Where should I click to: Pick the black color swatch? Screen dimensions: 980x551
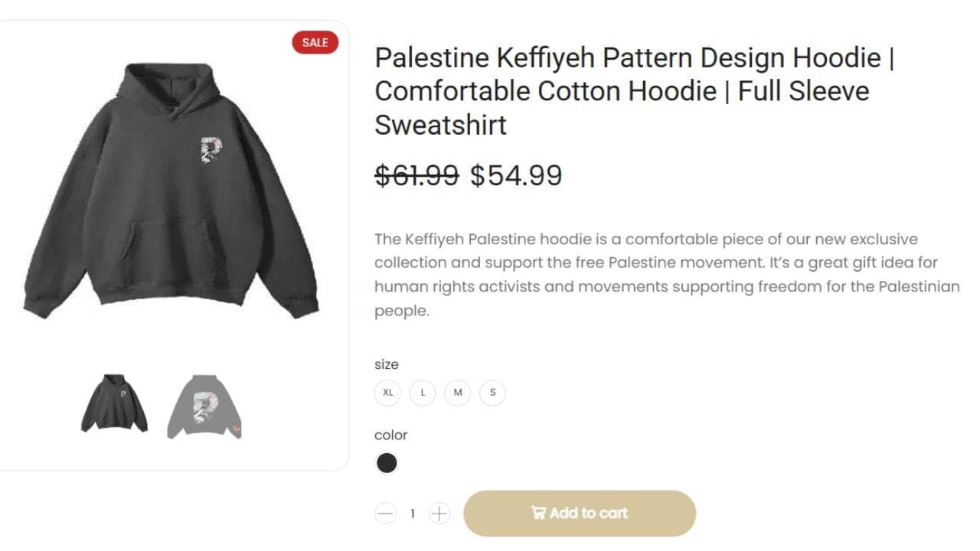click(387, 463)
